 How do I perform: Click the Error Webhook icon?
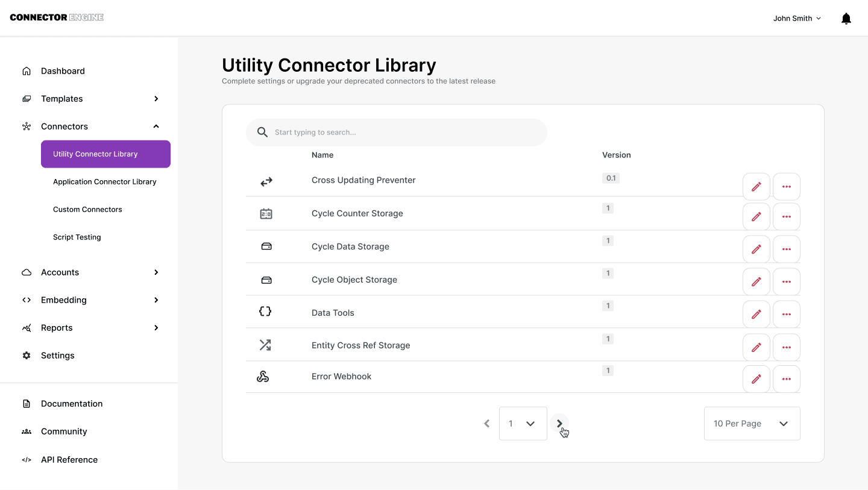point(263,376)
